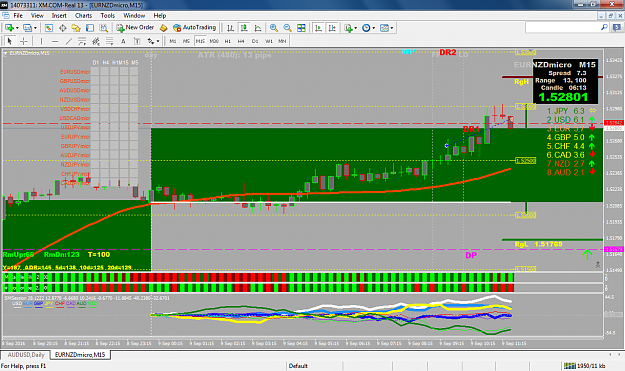Select the Crosshair tool
The height and width of the screenshot is (371, 625).
(24, 41)
